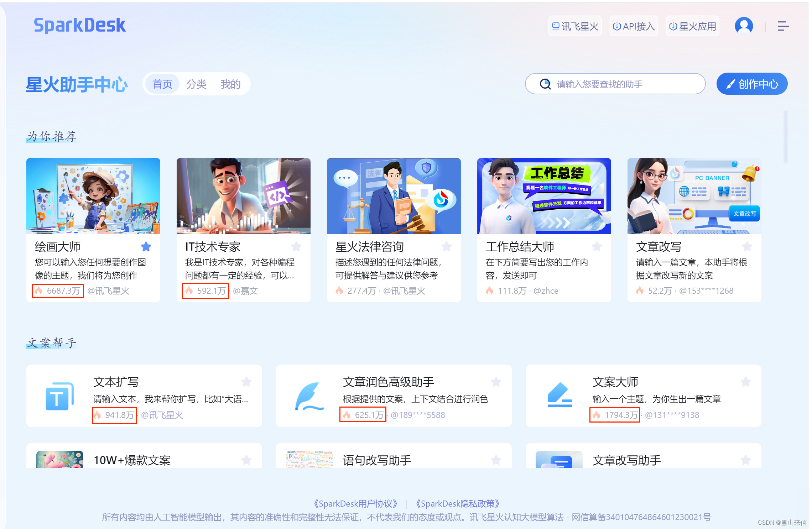This screenshot has height=529, width=812.
Task: Click the 10W+爆款文案 title
Action: coord(132,460)
